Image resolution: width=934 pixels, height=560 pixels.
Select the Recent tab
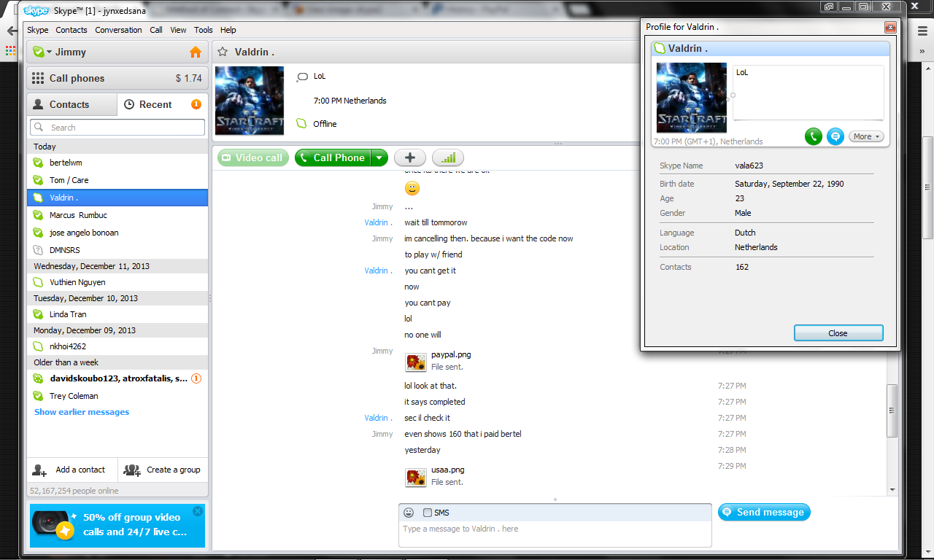click(x=163, y=104)
